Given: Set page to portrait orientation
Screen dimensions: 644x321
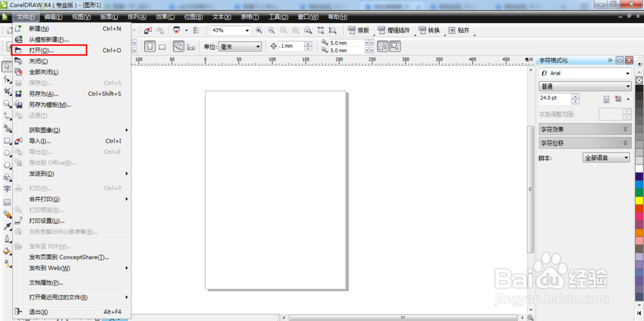Looking at the screenshot, I should tap(150, 46).
